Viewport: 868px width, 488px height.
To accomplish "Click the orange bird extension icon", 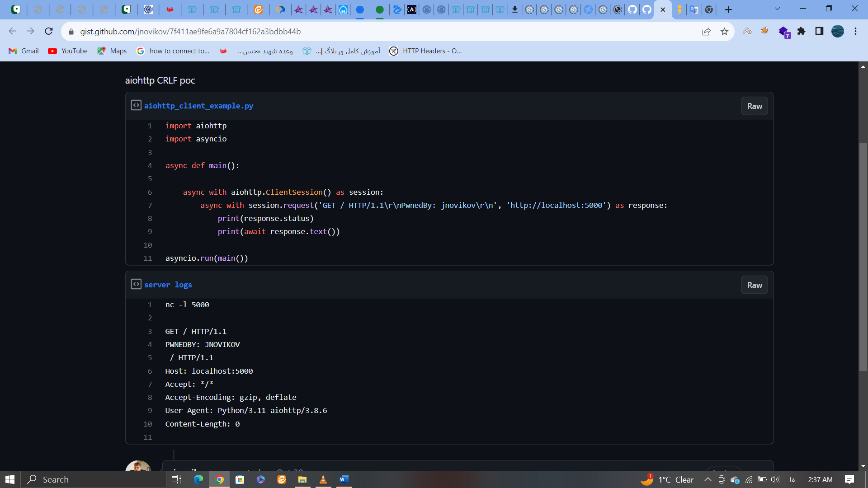I will click(x=764, y=31).
